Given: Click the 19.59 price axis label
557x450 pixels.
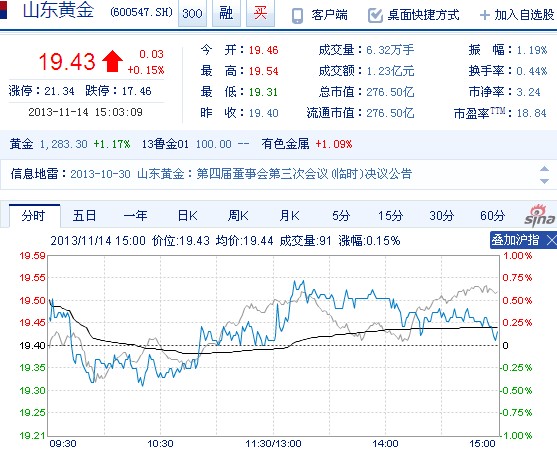Looking at the screenshot, I should 33,255.
